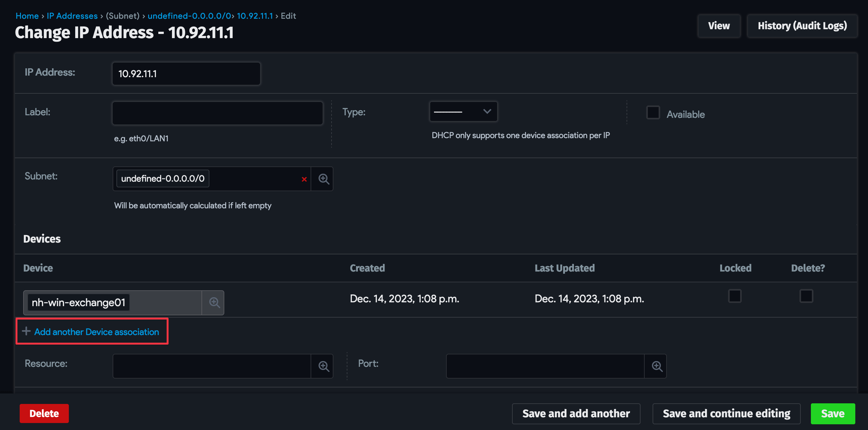The image size is (868, 430).
Task: Focus the IP Address input field
Action: tap(186, 74)
